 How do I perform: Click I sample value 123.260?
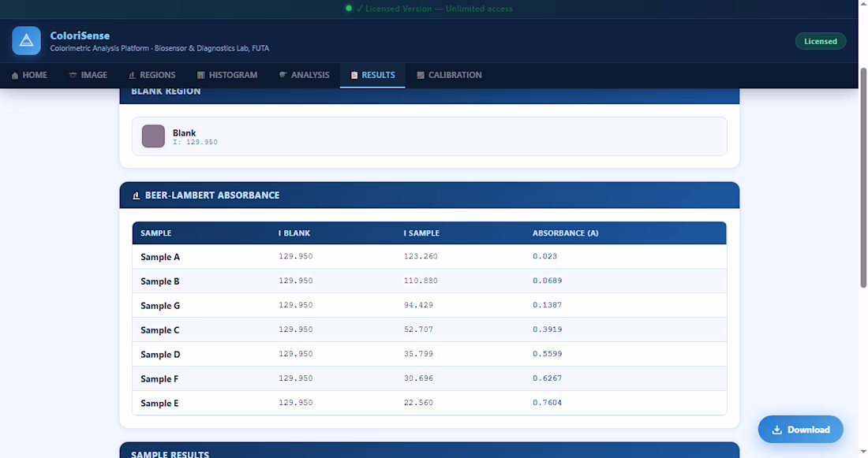pyautogui.click(x=421, y=256)
